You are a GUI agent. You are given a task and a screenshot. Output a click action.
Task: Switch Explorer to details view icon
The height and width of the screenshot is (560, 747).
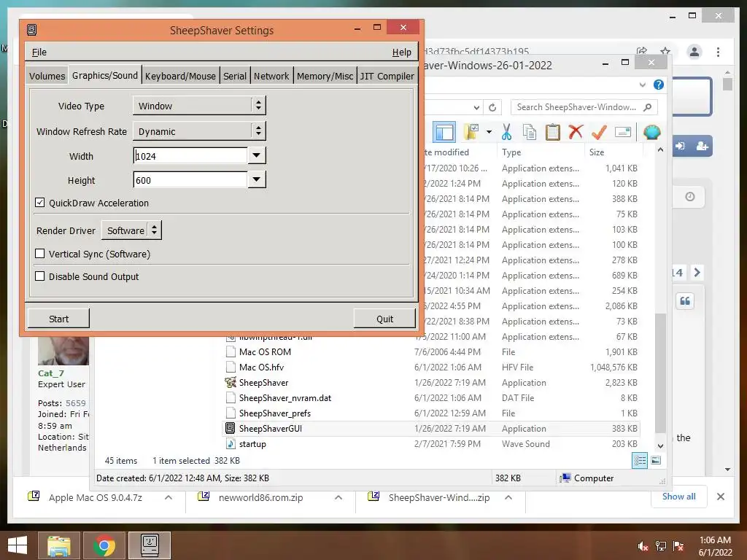[x=639, y=460]
